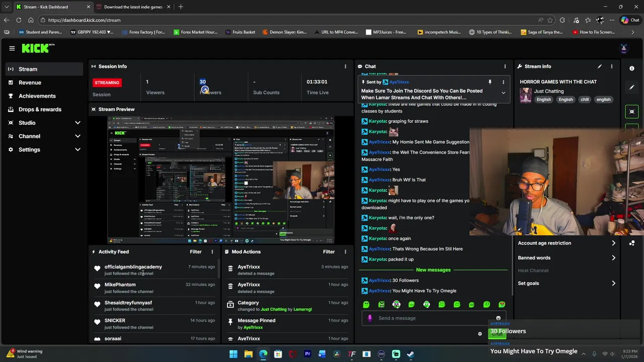Open three-dot menu on pinned message
Viewport: 644px width, 362px height.
[503, 82]
